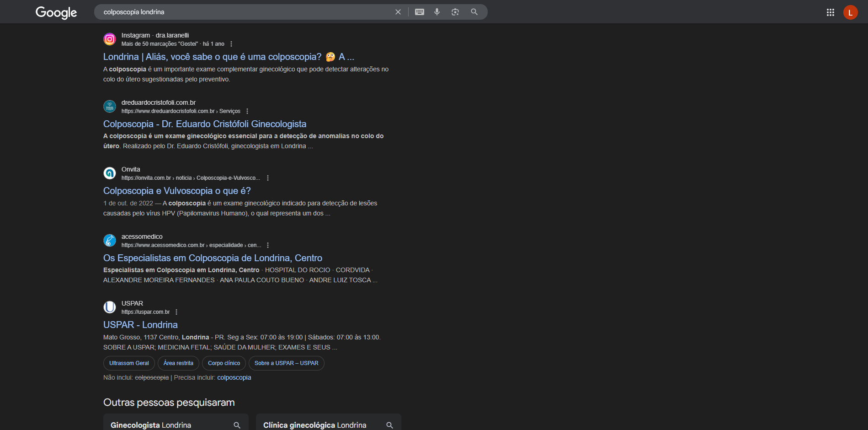This screenshot has width=868, height=430.
Task: Click the search icon on 'Clínica ginecológica Londrina' card
Action: [389, 425]
